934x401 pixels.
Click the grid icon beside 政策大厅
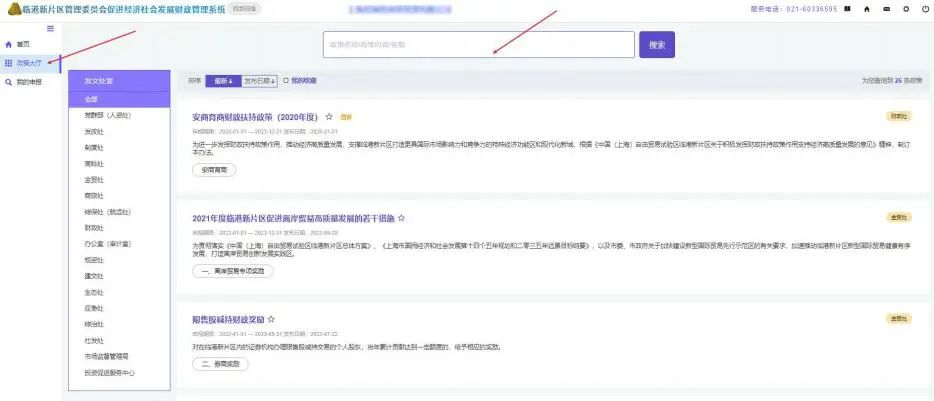8,63
